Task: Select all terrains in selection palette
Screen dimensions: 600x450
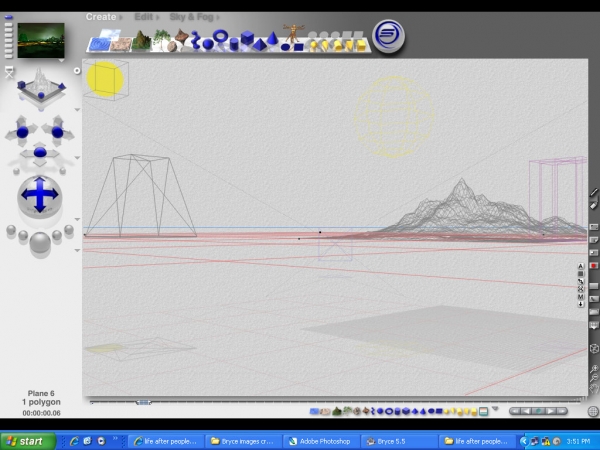Action: point(337,411)
